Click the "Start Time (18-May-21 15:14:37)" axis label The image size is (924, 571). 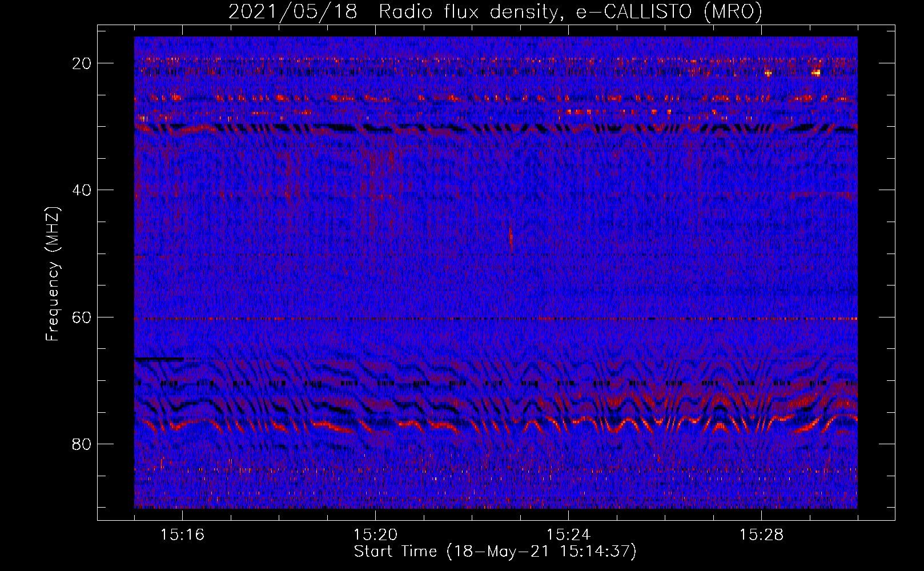(x=495, y=552)
